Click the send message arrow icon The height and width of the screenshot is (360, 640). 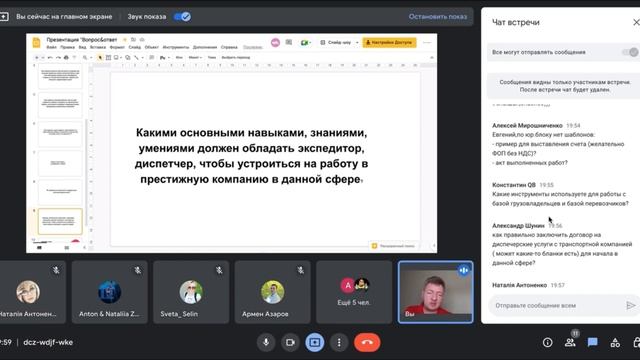pyautogui.click(x=630, y=305)
